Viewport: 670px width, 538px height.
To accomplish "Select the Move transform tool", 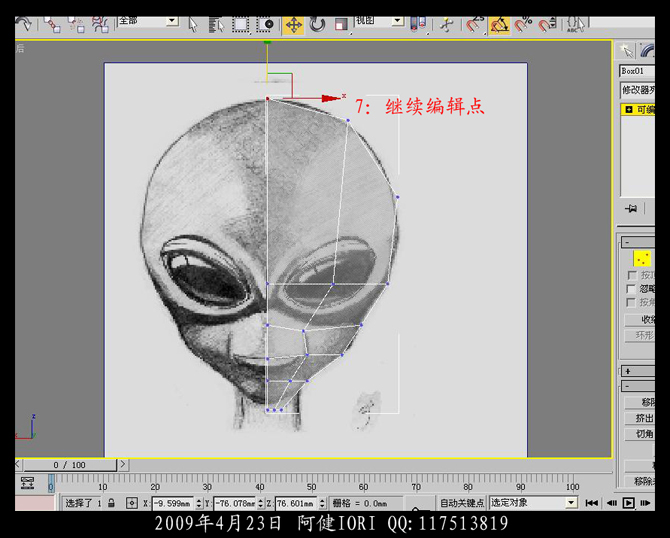I will click(x=293, y=24).
